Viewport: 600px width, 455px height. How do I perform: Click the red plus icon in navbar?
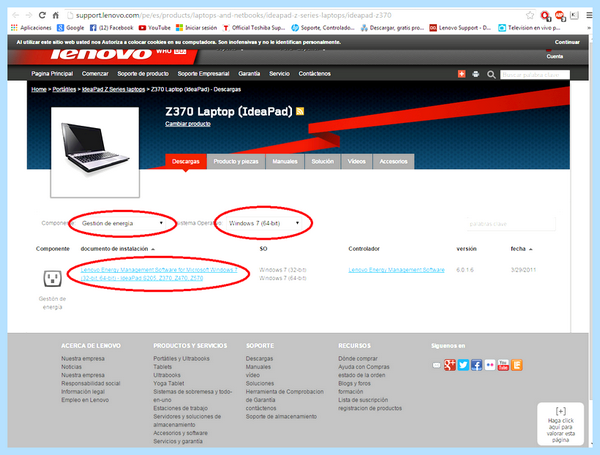tap(461, 74)
